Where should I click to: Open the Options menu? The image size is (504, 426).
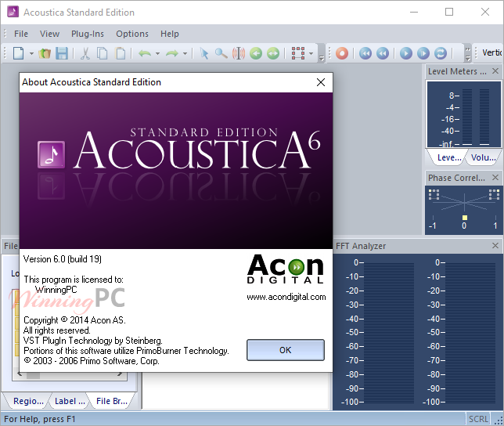132,34
